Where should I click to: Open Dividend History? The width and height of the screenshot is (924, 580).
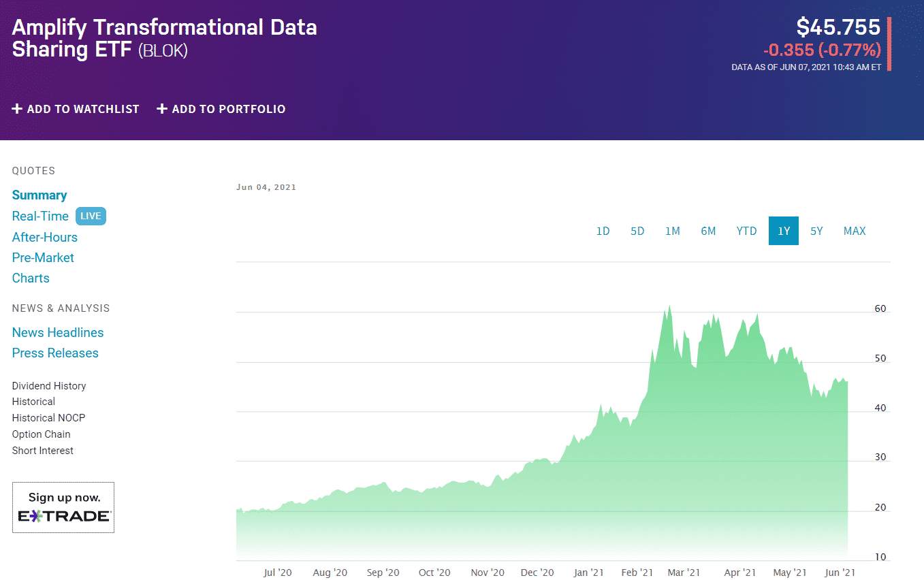pos(49,386)
